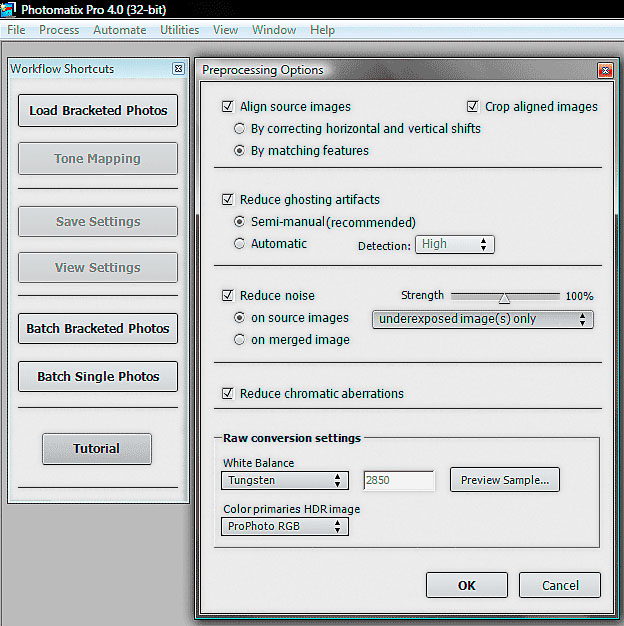Open the Automate menu
This screenshot has width=624, height=626.
(x=119, y=30)
